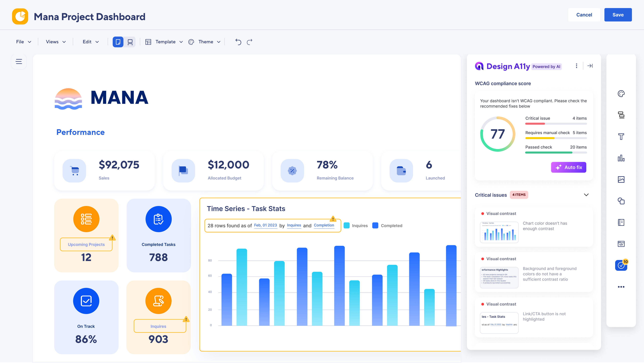
Task: Collapse the Critical issues section
Action: [586, 195]
